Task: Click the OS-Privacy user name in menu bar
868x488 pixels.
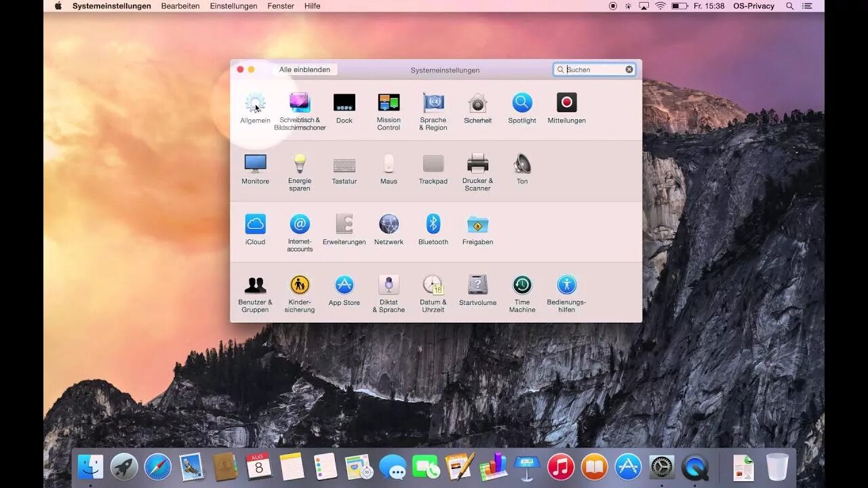Action: [x=753, y=5]
